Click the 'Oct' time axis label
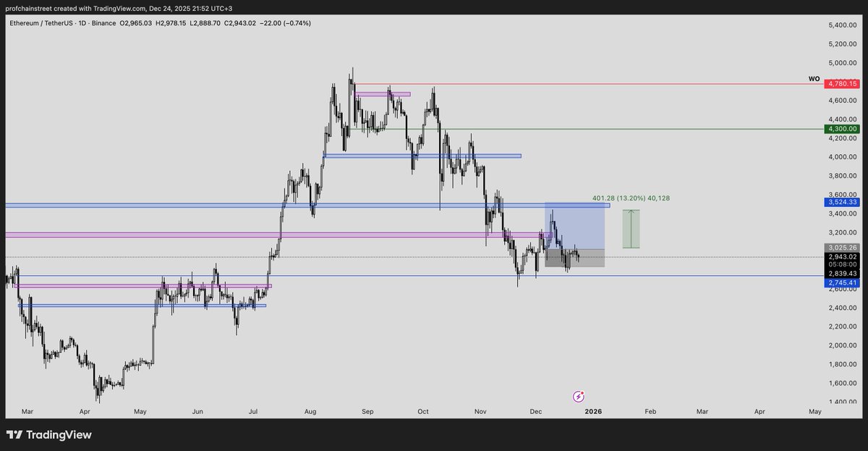Image resolution: width=868 pixels, height=451 pixels. [x=423, y=411]
